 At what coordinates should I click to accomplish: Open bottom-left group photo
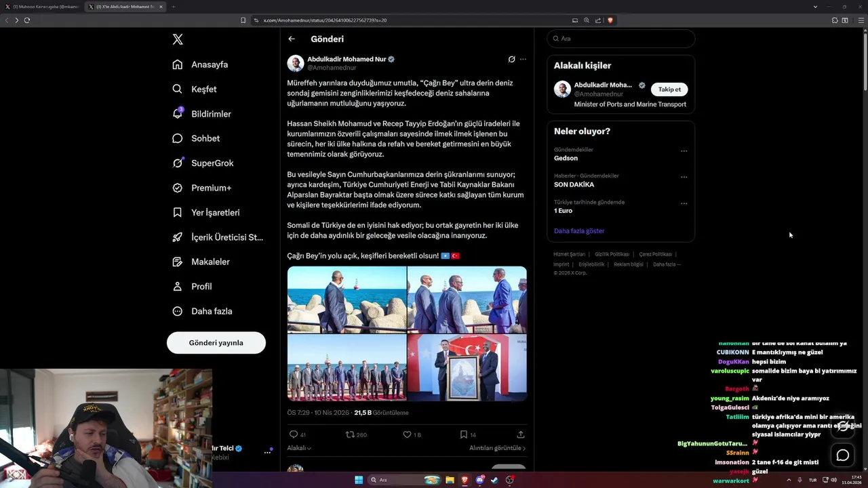coord(347,367)
